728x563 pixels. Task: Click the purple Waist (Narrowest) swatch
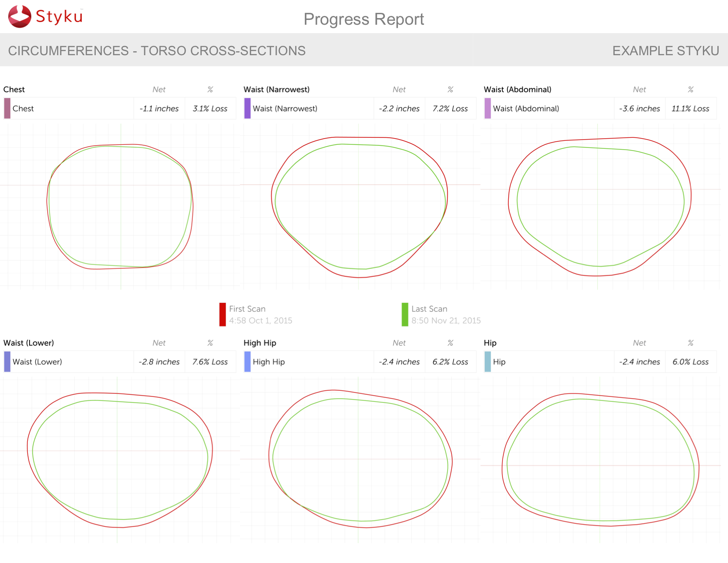[248, 109]
